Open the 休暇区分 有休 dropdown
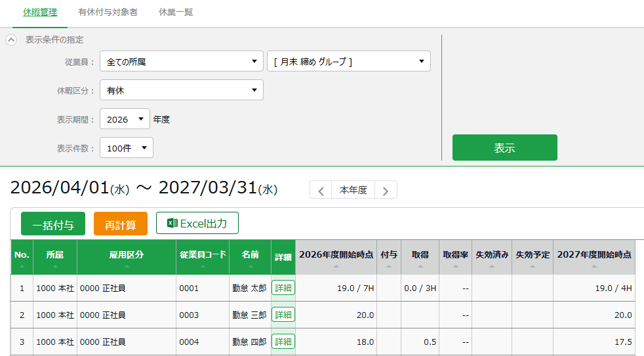Viewport: 644px width, 356px height. (182, 90)
